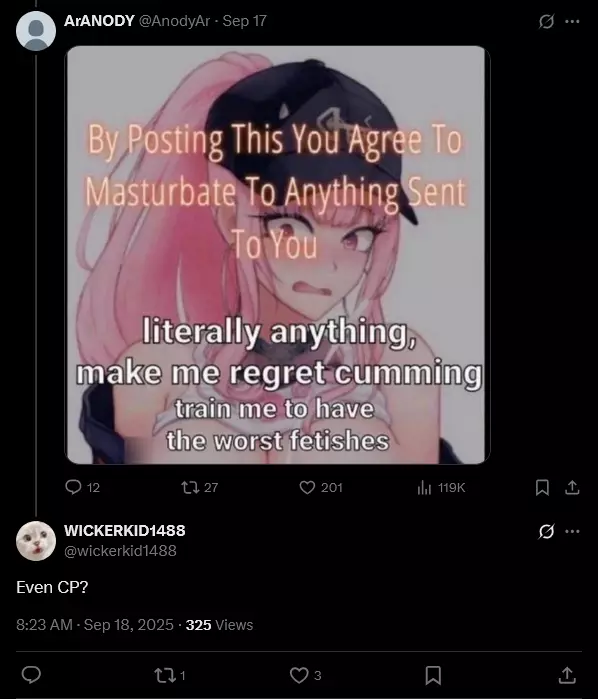Click the share icon on ArANODY's post
Viewport: 598px width, 699px height.
tap(572, 488)
